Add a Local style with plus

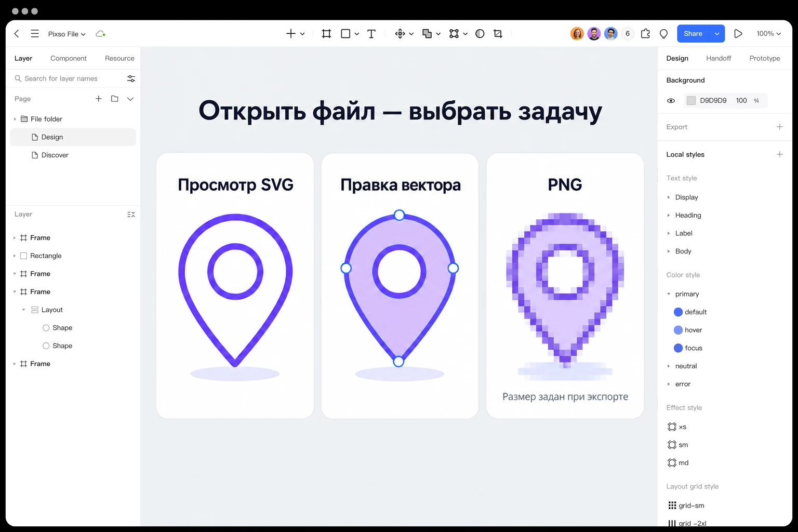[x=779, y=154]
